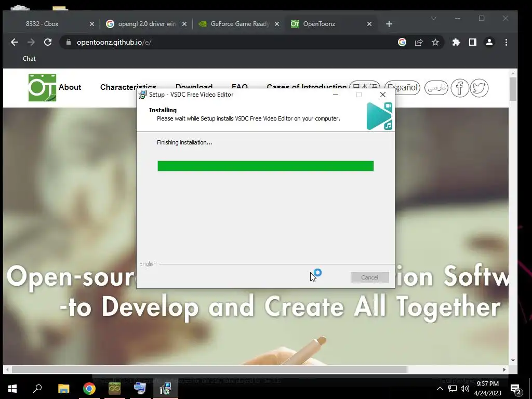Viewport: 532px width, 399px height.
Task: Open Chrome side panel icon
Action: 473,42
